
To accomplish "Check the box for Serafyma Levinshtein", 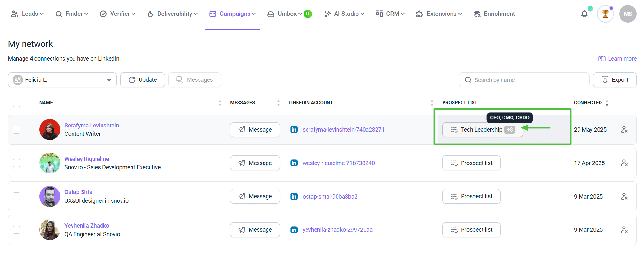I will coord(16,130).
